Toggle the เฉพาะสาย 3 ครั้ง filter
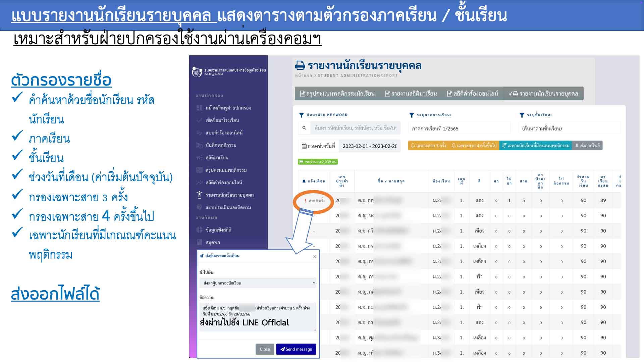Image resolution: width=644 pixels, height=362 pixels. click(428, 146)
